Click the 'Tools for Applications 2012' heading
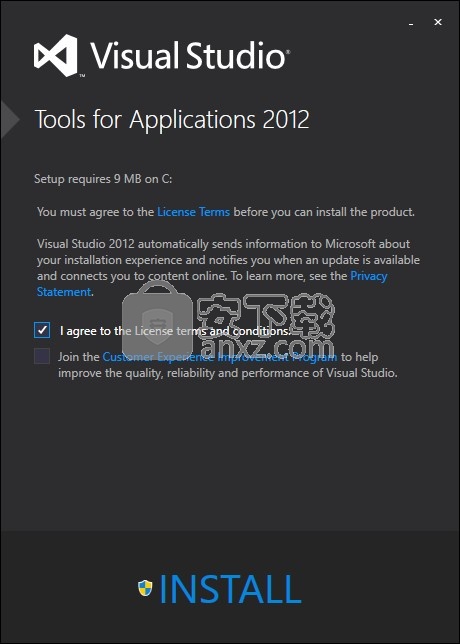 click(x=172, y=120)
